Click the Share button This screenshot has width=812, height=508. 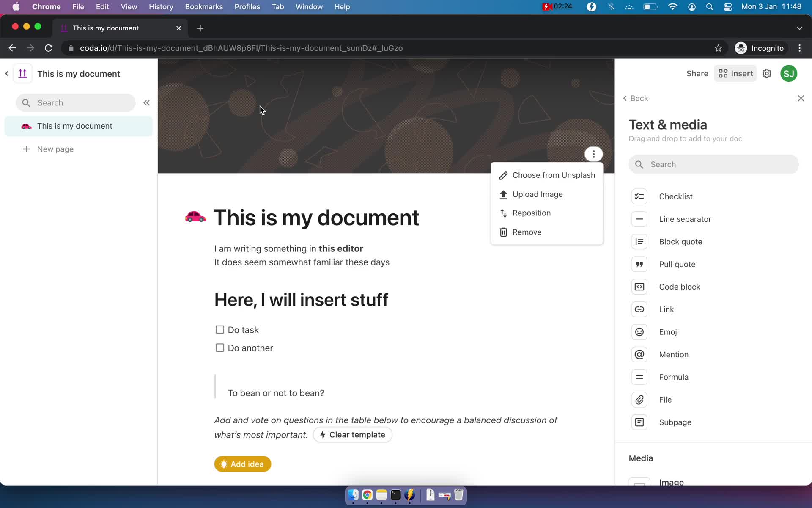(x=697, y=73)
